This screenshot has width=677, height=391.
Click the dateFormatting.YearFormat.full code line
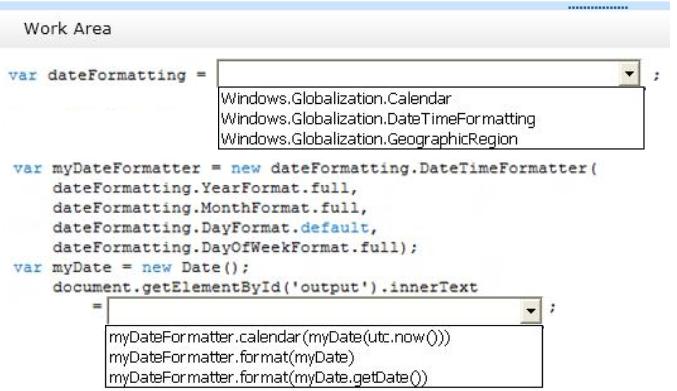tap(205, 189)
